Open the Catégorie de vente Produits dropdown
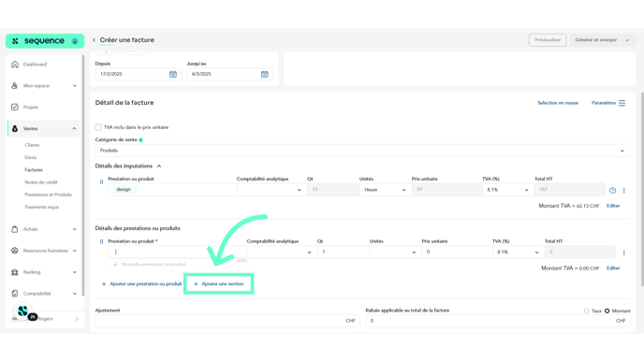The height and width of the screenshot is (362, 644). (x=362, y=151)
